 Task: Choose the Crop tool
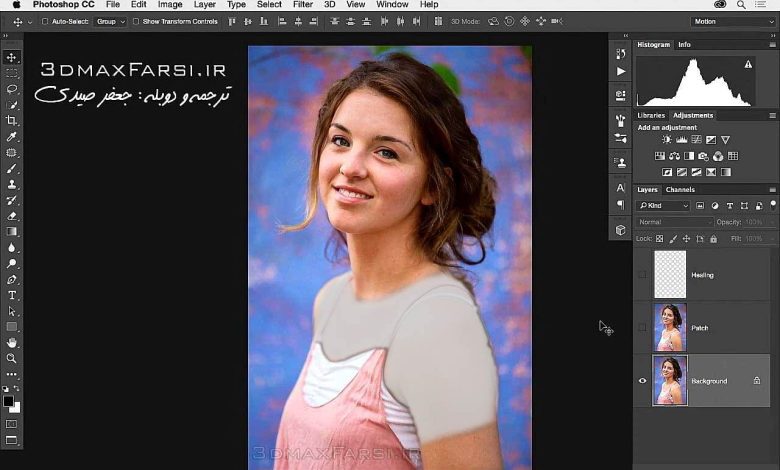click(12, 120)
